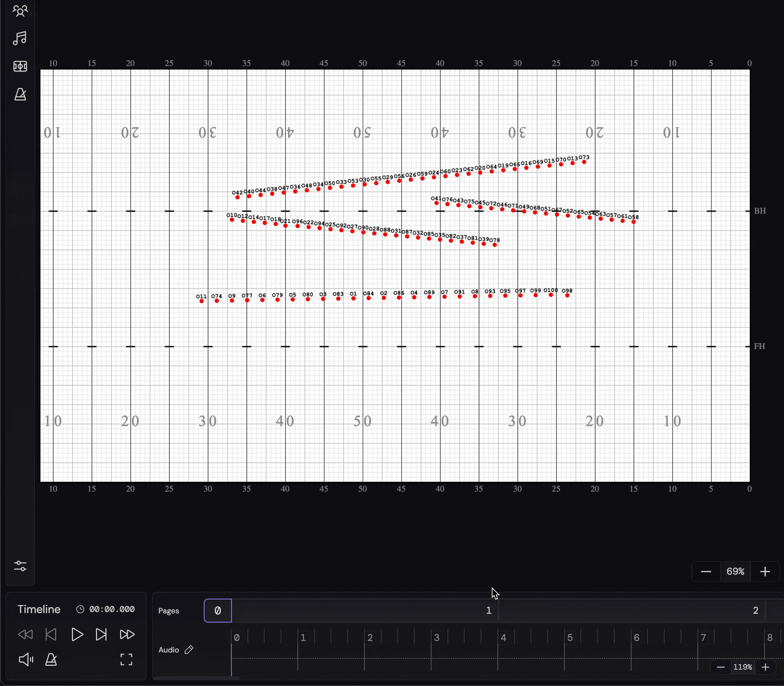Open the alignment settings panel at bottom left
This screenshot has width=784, height=686.
pyautogui.click(x=20, y=567)
